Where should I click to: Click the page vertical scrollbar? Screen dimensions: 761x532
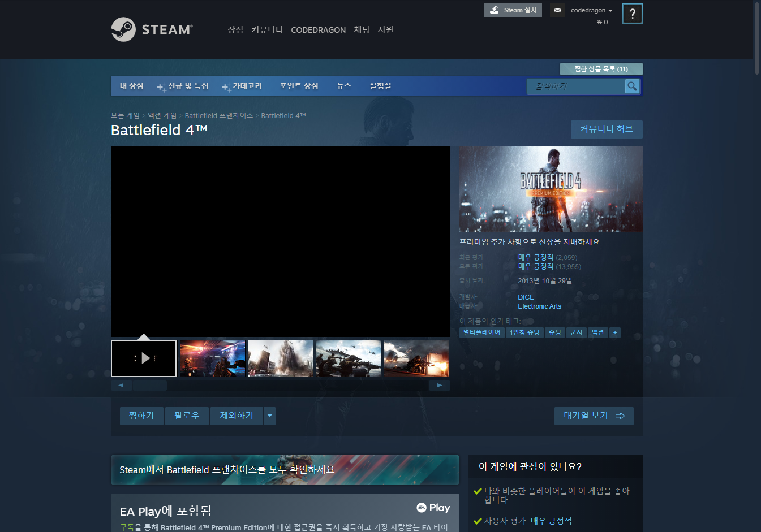point(757,37)
